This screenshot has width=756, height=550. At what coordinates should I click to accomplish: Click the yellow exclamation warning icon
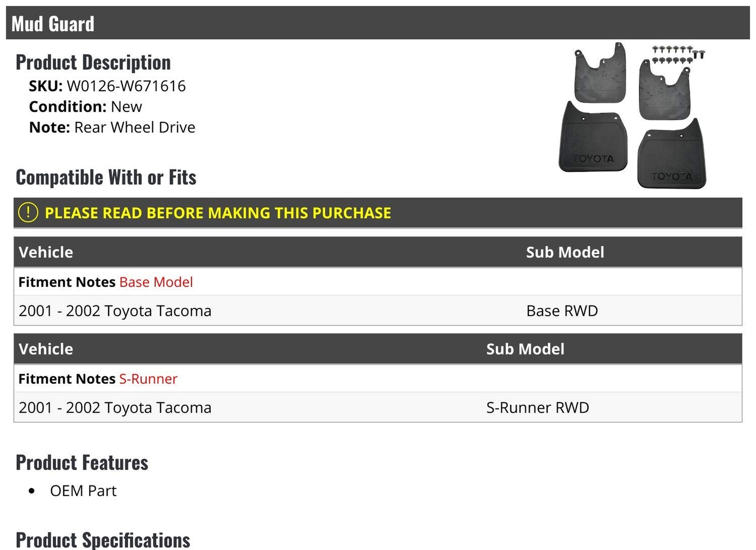pos(28,213)
